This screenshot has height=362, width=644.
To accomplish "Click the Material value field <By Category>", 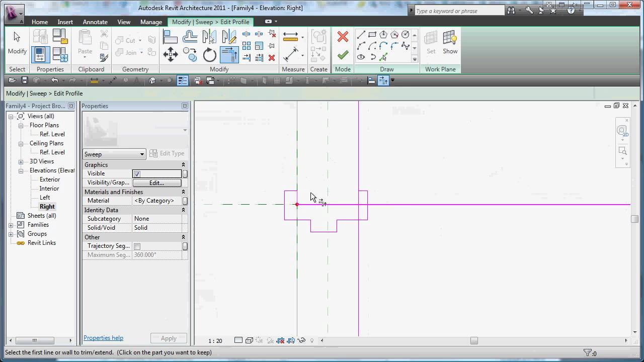I will coord(157,201).
